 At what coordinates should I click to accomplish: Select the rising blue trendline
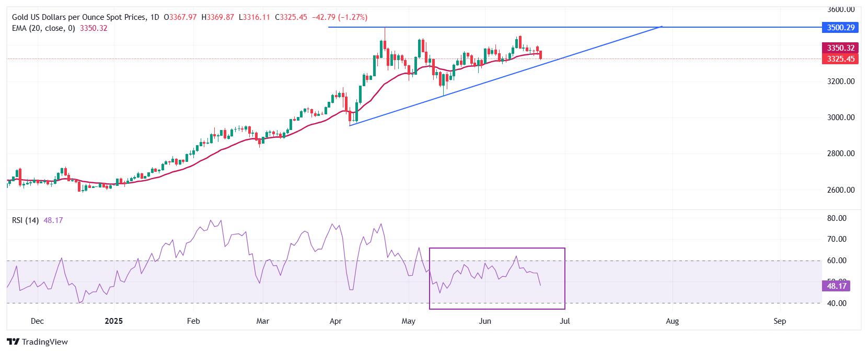[506, 76]
